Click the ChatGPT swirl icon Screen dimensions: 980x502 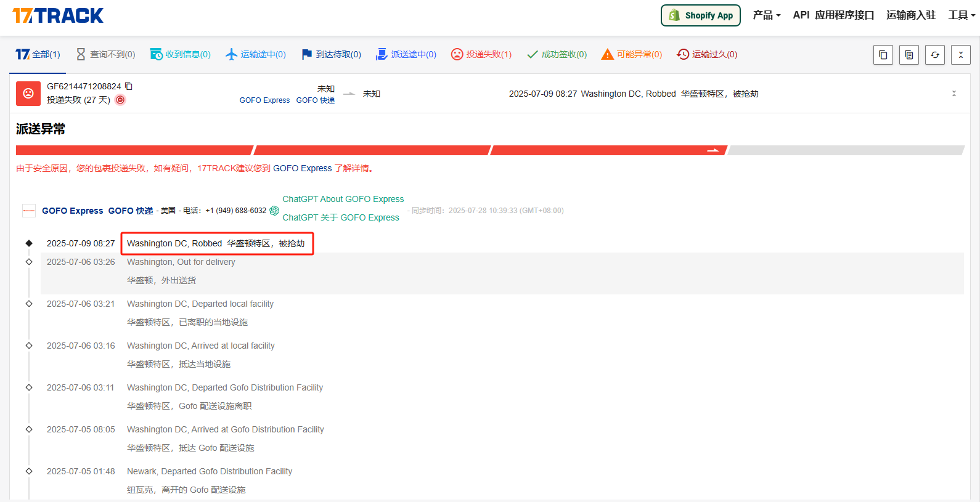[x=274, y=211]
